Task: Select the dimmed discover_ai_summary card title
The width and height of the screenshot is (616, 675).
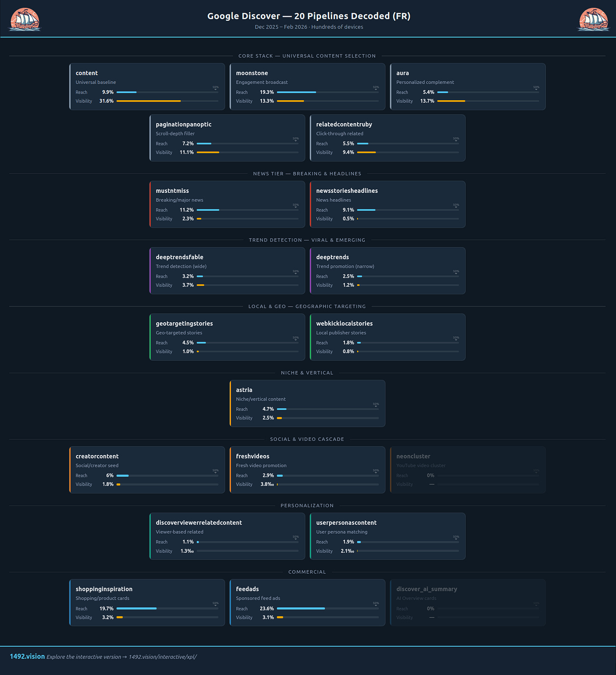Action: [426, 589]
